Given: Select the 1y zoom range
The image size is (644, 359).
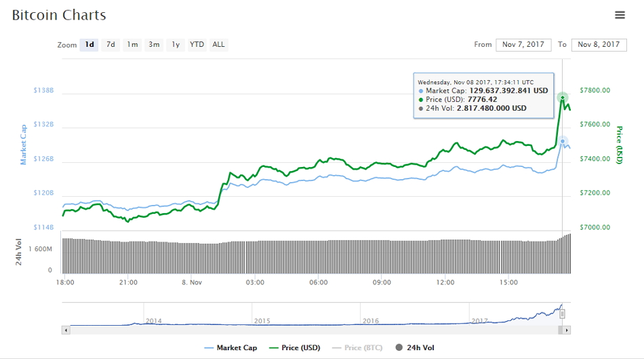Looking at the screenshot, I should click(176, 44).
